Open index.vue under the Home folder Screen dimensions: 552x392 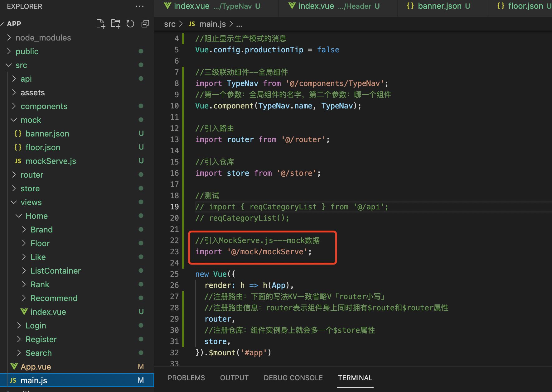[x=77, y=312]
